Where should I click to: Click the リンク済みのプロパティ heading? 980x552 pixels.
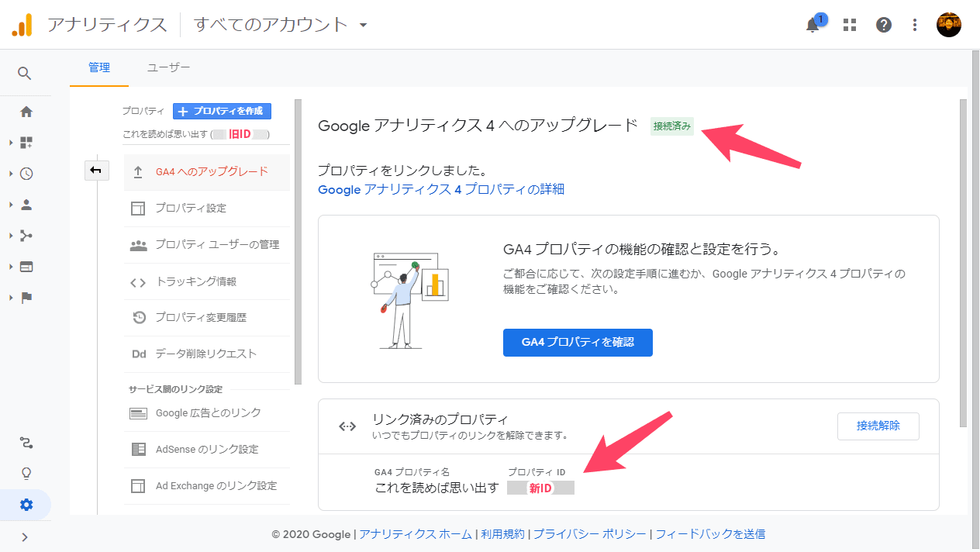(x=440, y=419)
